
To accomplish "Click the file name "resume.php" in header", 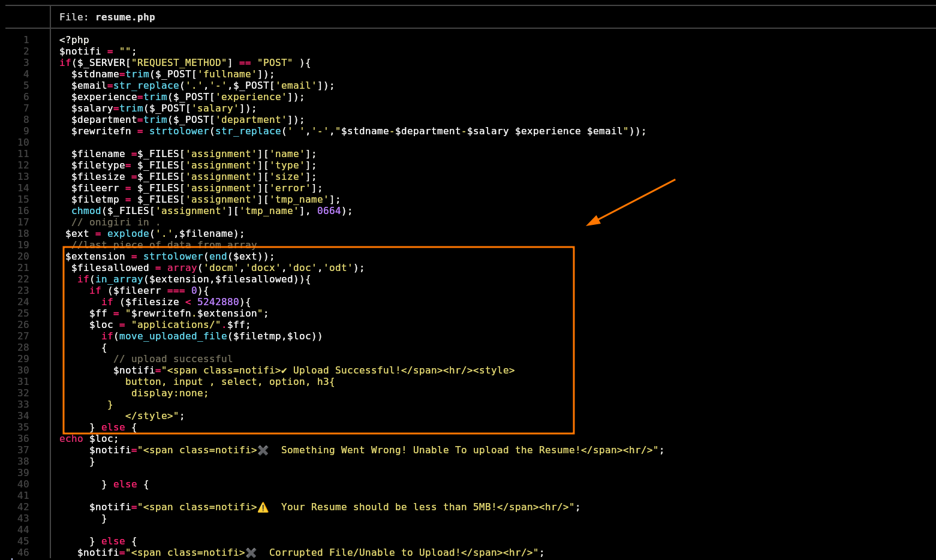I will tap(125, 17).
